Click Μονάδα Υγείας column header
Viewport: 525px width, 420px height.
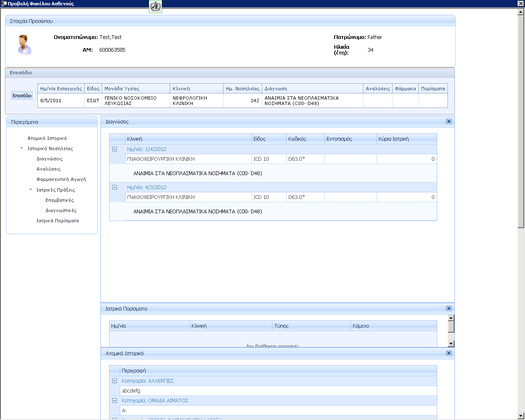pos(136,89)
